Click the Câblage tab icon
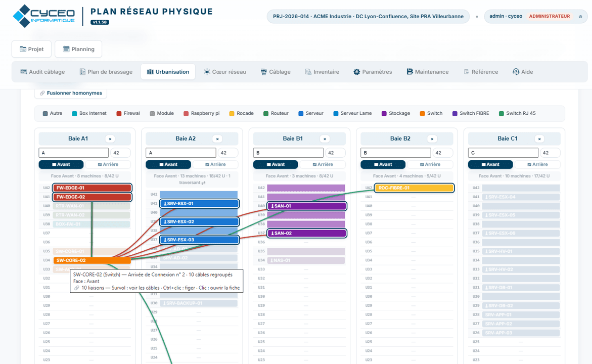This screenshot has height=364, width=592. click(x=264, y=72)
